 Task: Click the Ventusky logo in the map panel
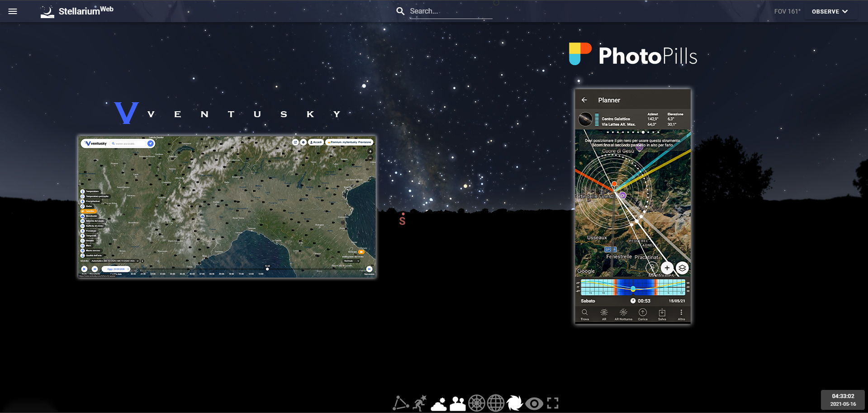click(96, 143)
